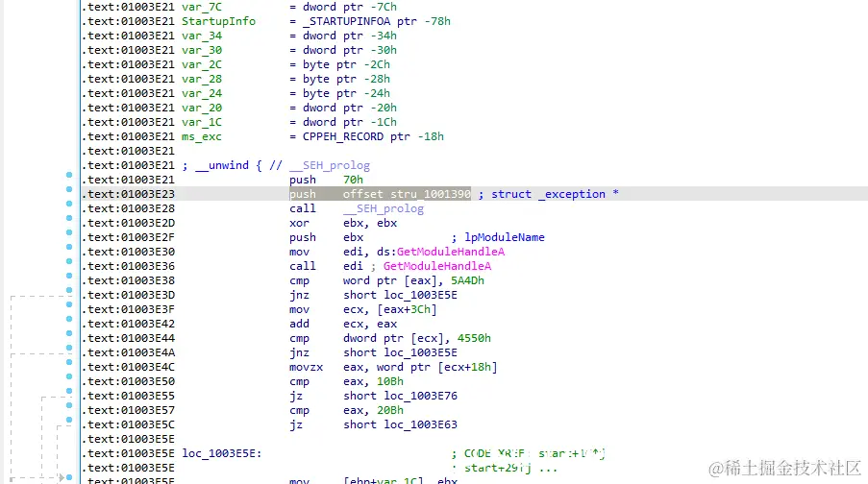868x484 pixels.
Task: Toggle breakpoint dot at address 01003E30
Action: tap(69, 247)
